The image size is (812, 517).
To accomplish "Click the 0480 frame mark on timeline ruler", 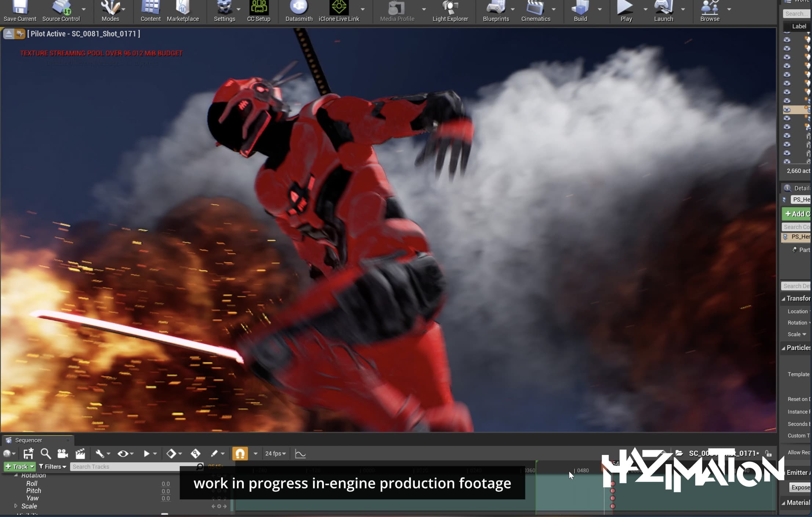I will (x=583, y=470).
